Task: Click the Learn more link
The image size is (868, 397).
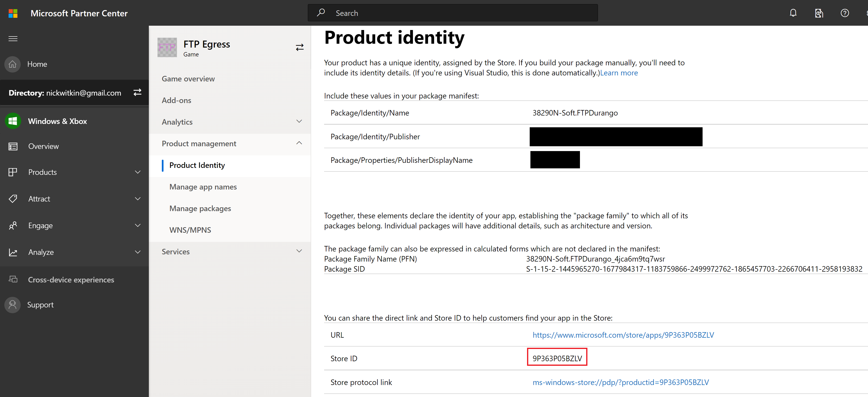Action: coord(619,73)
